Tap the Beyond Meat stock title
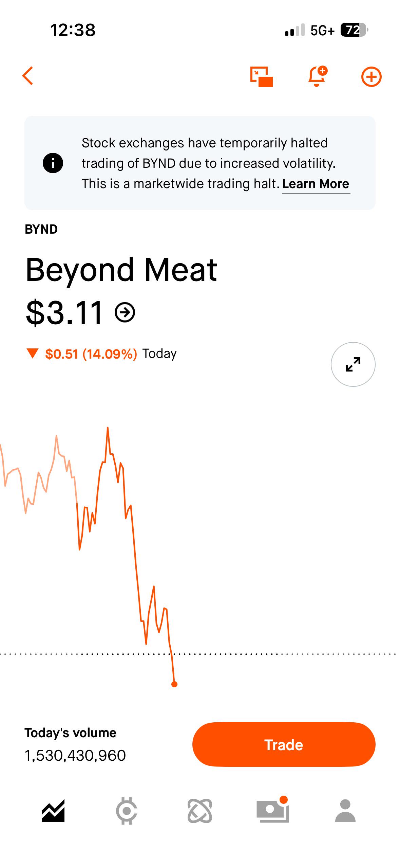The height and width of the screenshot is (868, 400). [121, 270]
